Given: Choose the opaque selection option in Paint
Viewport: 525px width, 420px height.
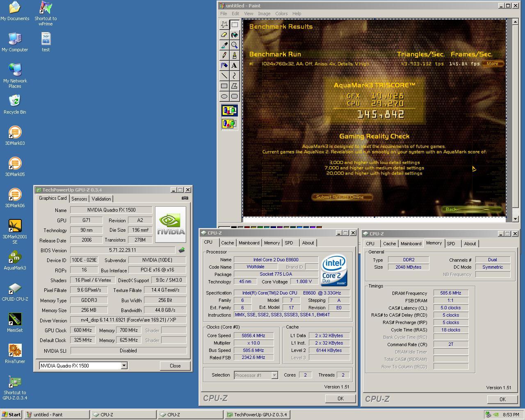Looking at the screenshot, I should point(229,110).
